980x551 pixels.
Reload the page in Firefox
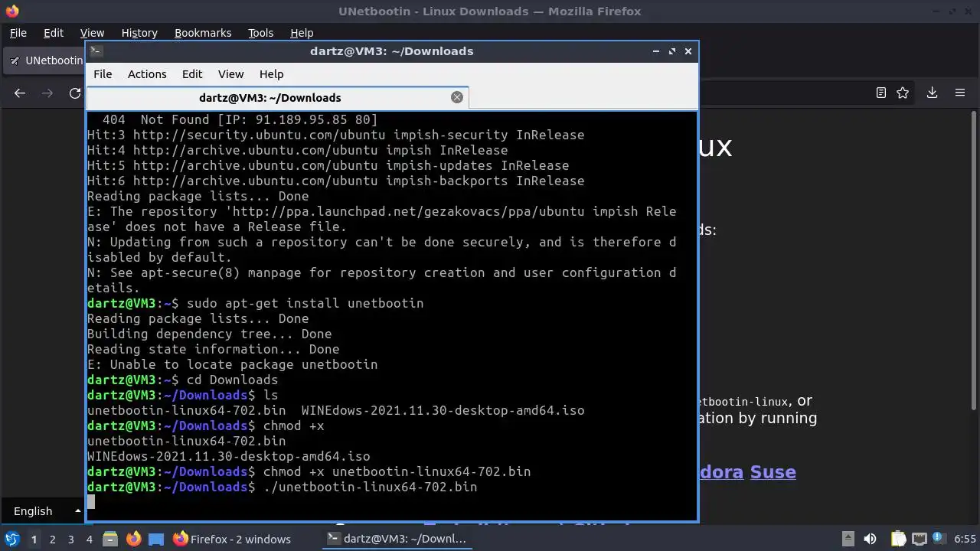click(x=75, y=93)
